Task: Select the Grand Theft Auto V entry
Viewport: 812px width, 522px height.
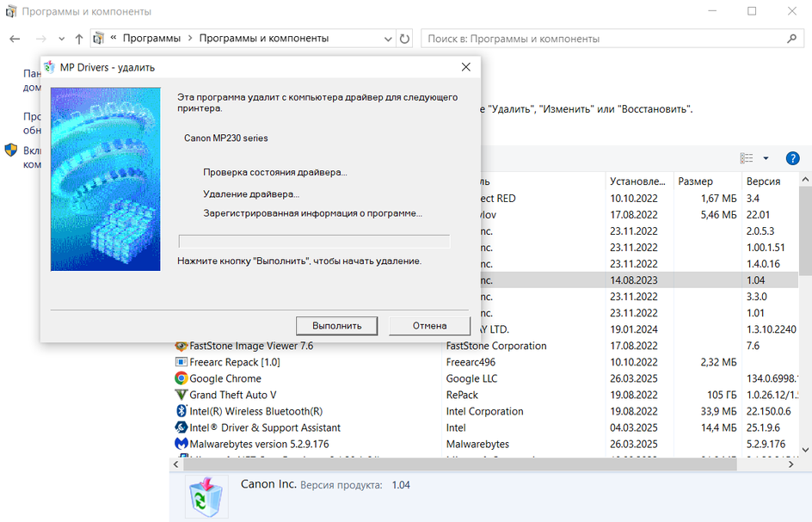Action: click(x=232, y=395)
